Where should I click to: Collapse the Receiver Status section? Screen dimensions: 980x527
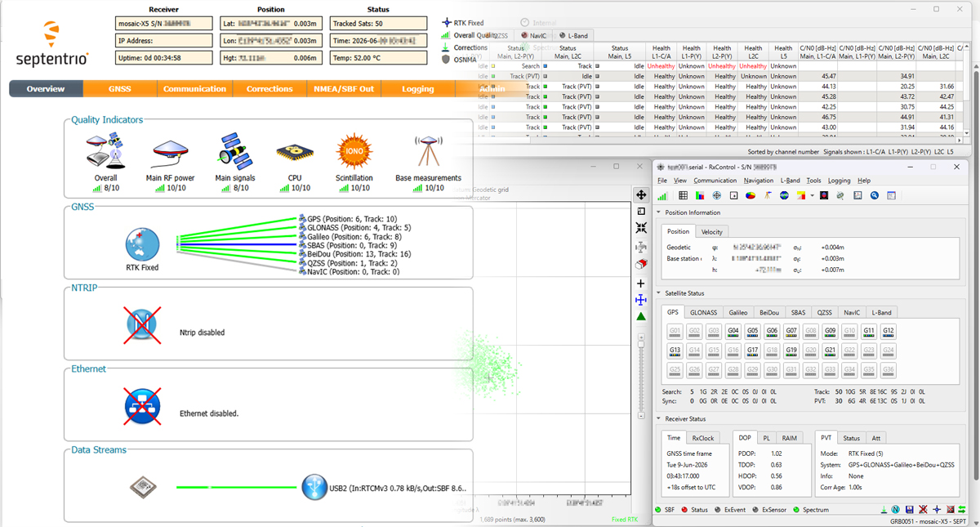point(659,418)
